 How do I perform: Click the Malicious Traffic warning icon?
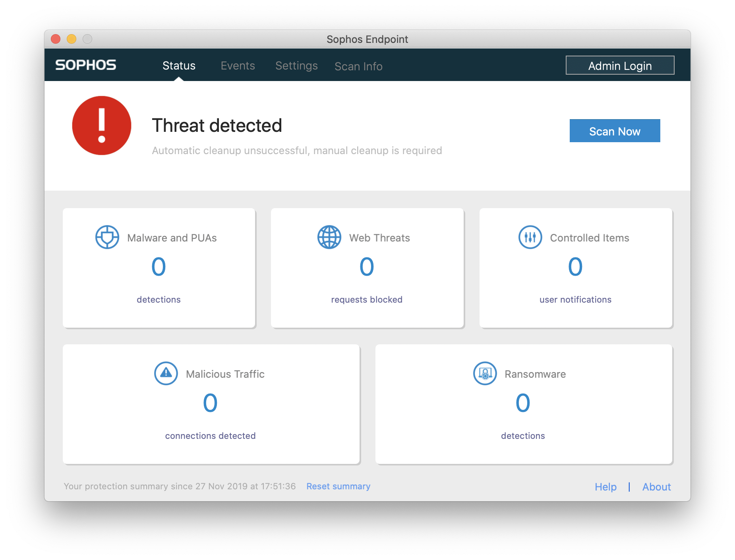click(x=166, y=373)
